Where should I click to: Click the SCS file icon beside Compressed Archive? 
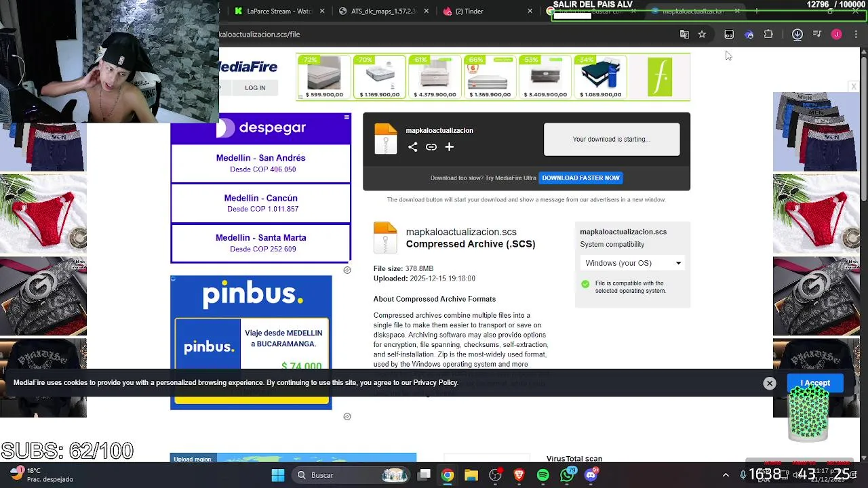click(x=385, y=237)
